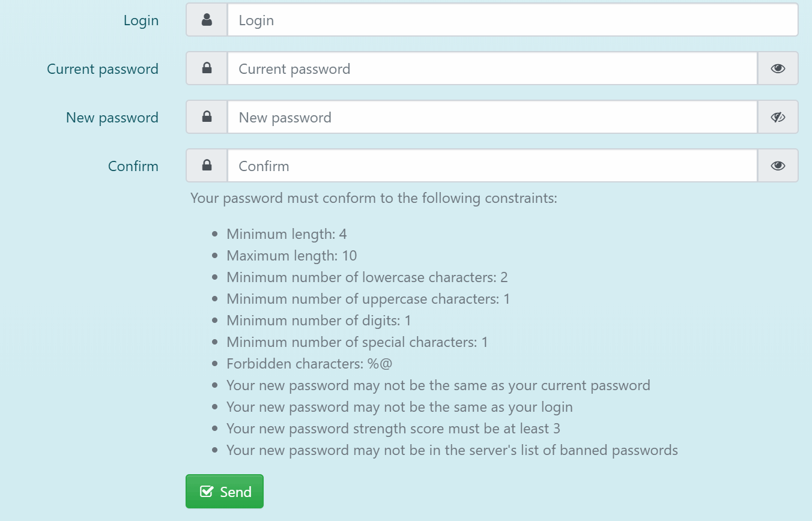Click the Current password label text

coord(103,69)
